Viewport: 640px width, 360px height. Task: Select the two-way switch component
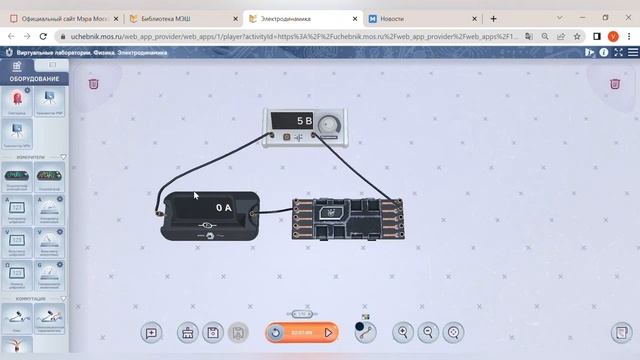coord(49,319)
